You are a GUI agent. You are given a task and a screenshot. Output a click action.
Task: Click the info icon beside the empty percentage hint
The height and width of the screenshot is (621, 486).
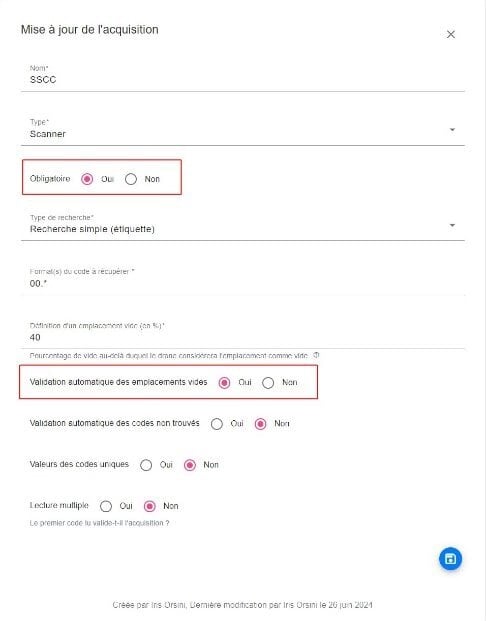pos(316,355)
